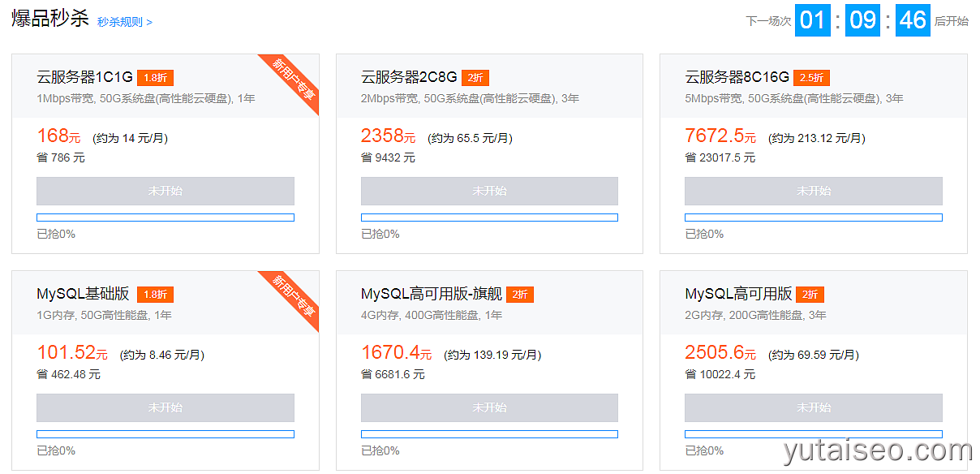Click the 省 23017.5 元 savings text
This screenshot has height=474, width=980.
tap(720, 157)
